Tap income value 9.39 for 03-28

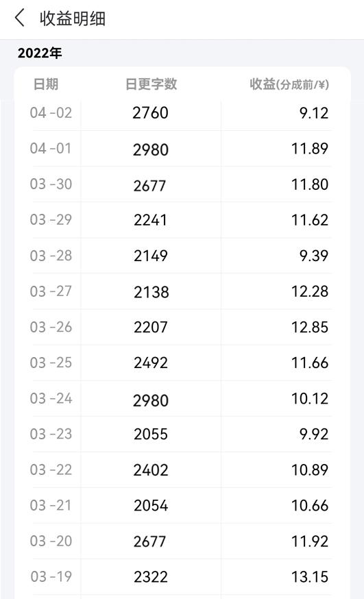313,256
